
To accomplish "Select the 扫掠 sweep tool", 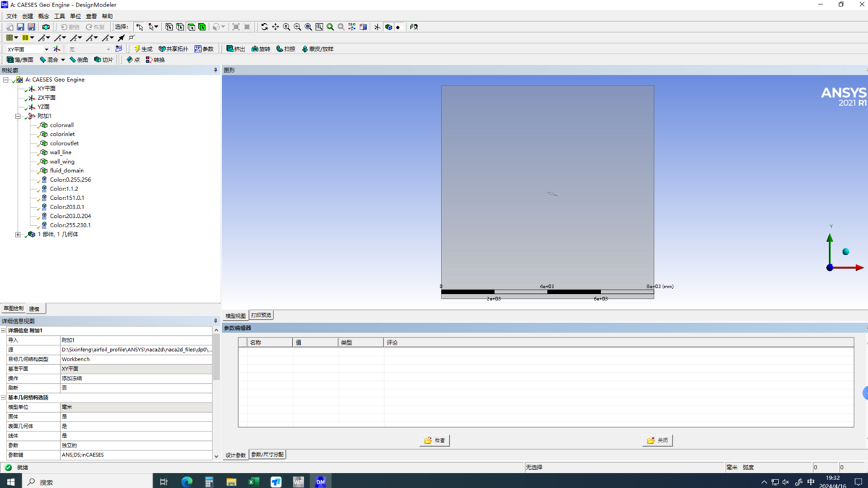I will (x=286, y=49).
